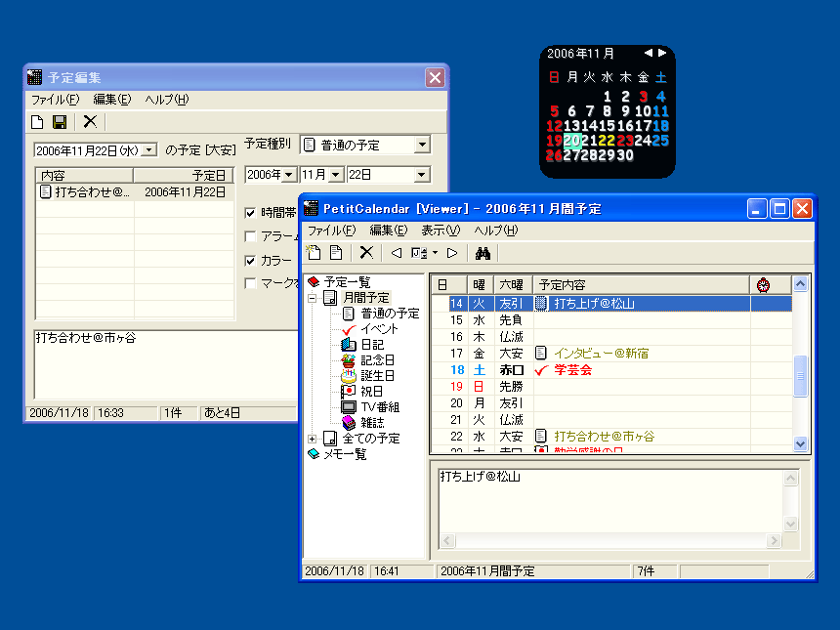Image resolution: width=840 pixels, height=630 pixels.
Task: Click the document page icon in Viewer toolbar
Action: [x=336, y=252]
